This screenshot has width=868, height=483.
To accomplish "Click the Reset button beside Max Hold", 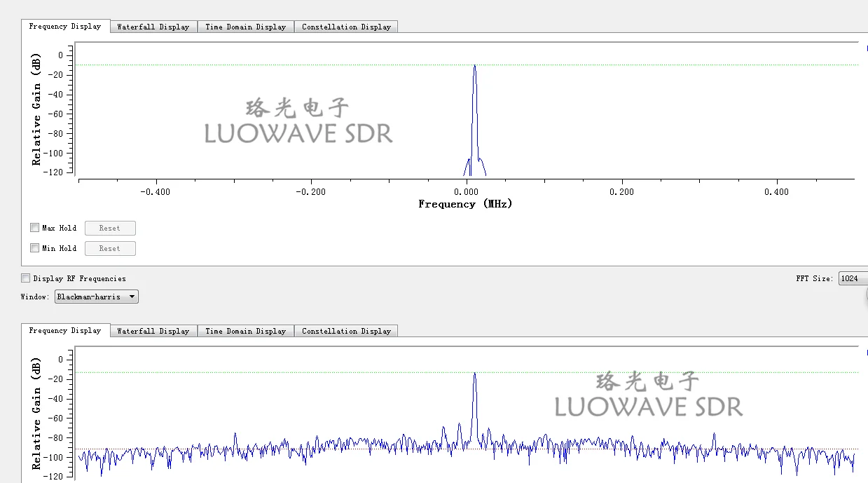I will 110,228.
